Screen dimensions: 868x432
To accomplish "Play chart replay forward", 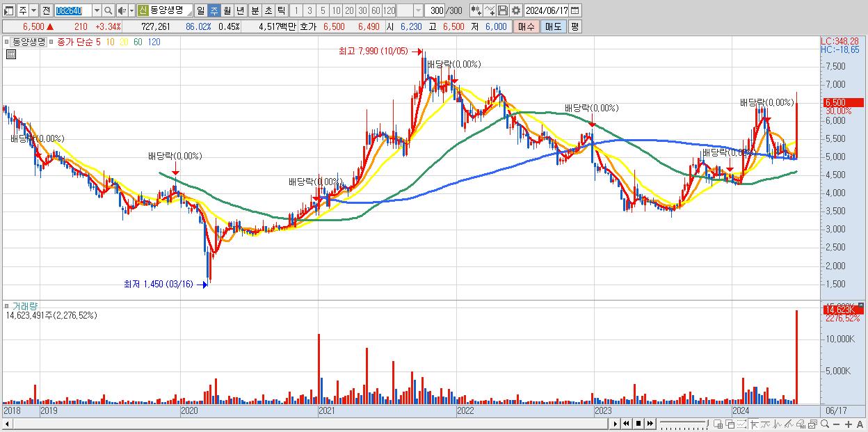I will coord(615,424).
